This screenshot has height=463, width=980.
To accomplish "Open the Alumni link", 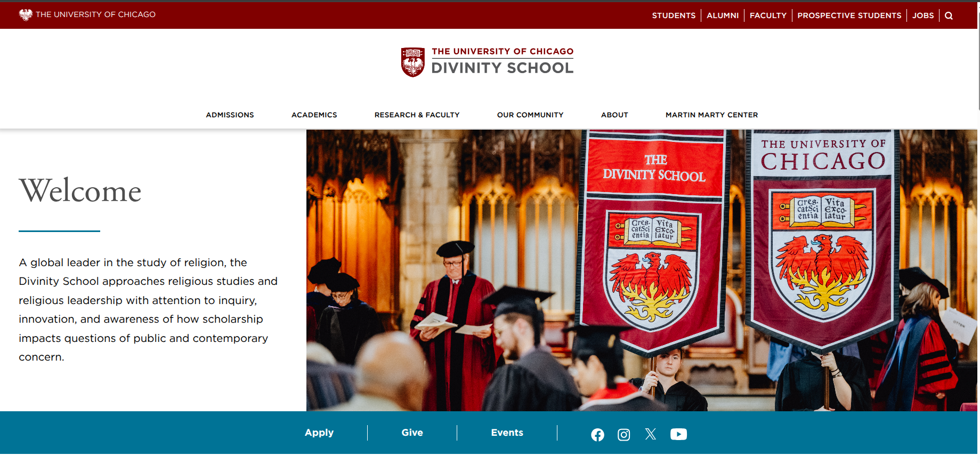I will 723,15.
